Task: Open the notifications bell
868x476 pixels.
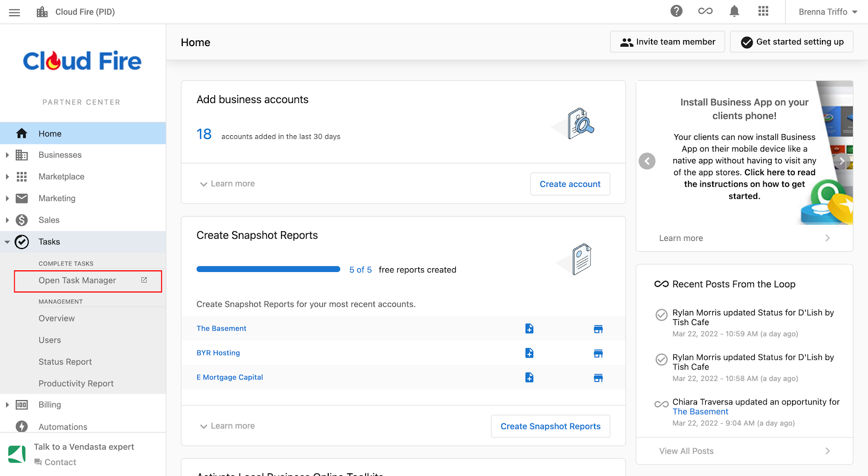Action: 735,11
